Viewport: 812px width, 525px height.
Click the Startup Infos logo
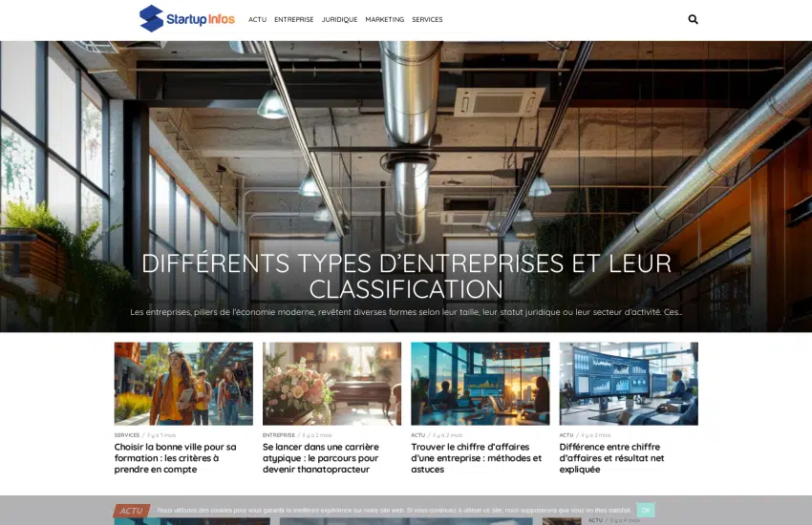[x=187, y=19]
